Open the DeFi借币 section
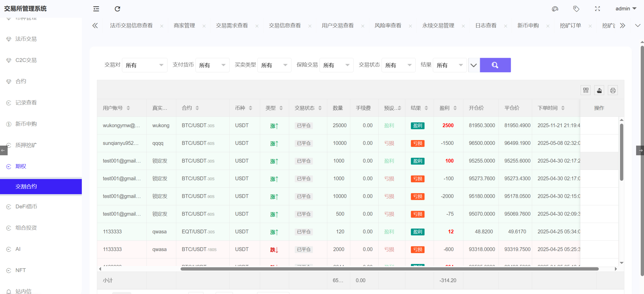The width and height of the screenshot is (644, 294). pyautogui.click(x=26, y=206)
